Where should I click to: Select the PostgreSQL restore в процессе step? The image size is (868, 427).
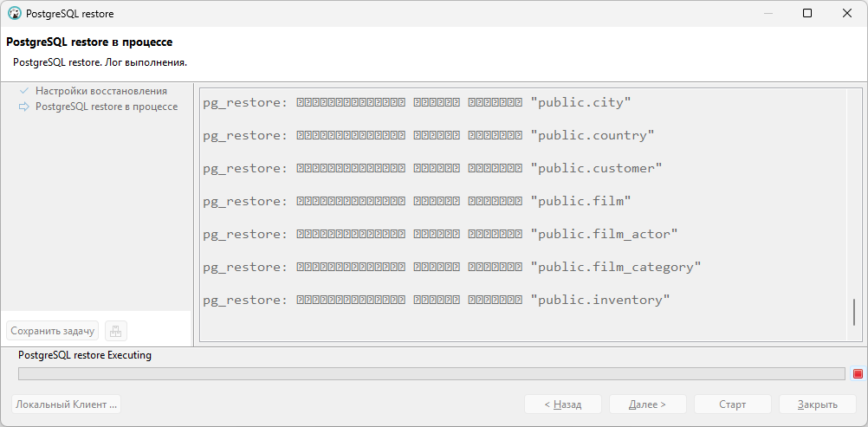(107, 107)
